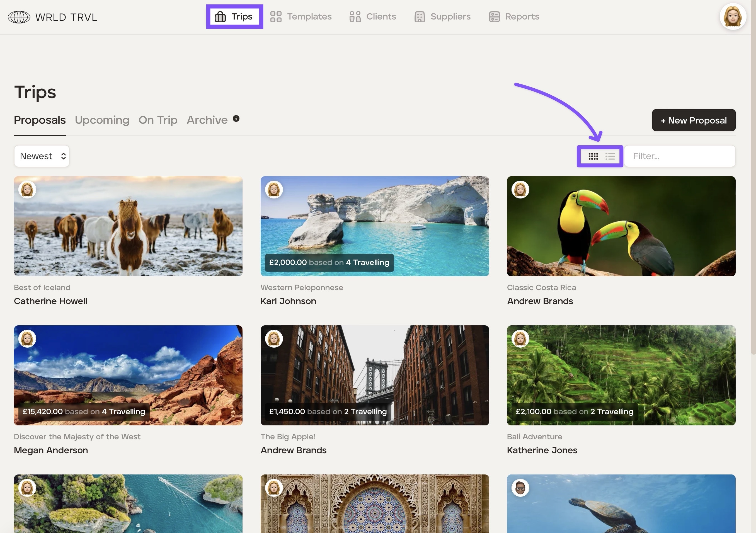The image size is (756, 533).
Task: Switch to the On Trip tab
Action: click(158, 120)
